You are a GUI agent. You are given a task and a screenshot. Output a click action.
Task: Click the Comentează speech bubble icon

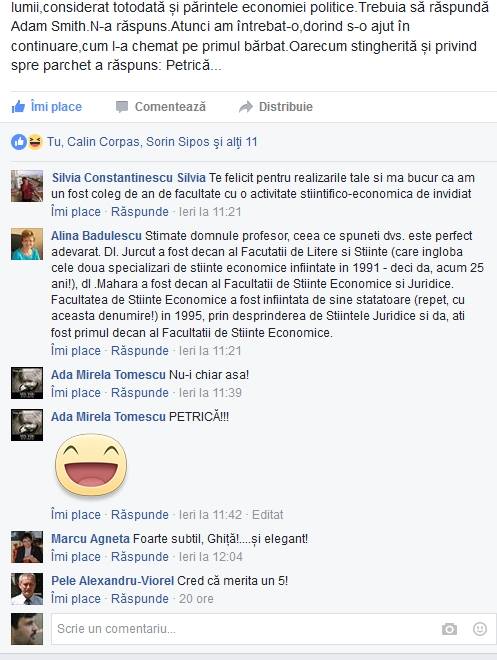coord(122,107)
